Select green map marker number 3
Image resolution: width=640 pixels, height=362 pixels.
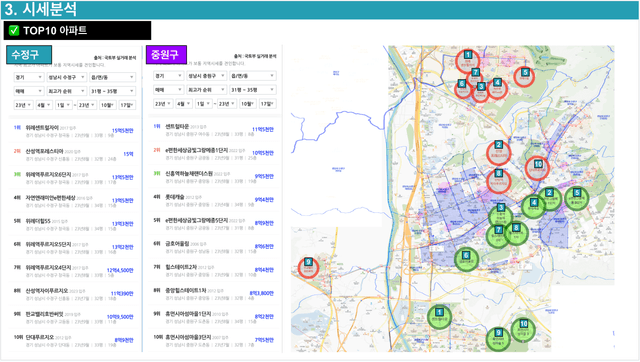500,215
